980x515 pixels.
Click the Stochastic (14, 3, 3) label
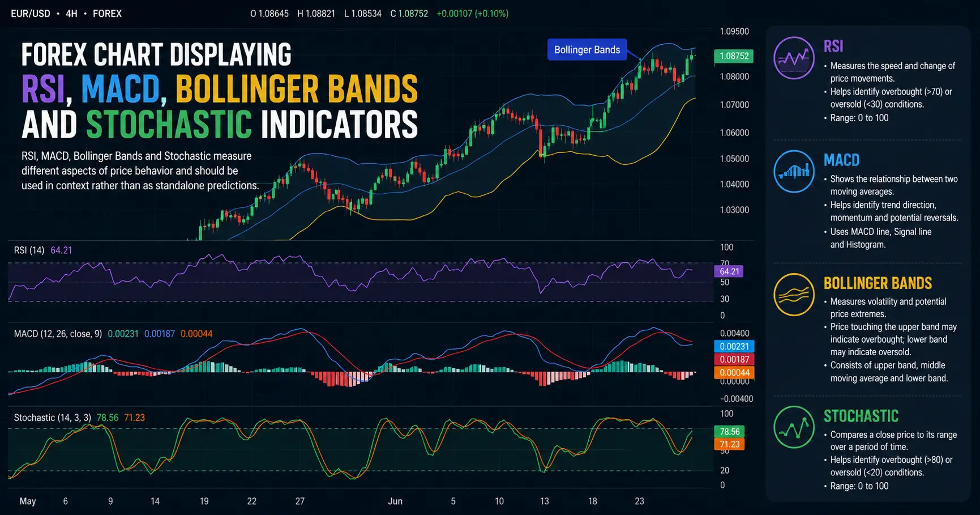[x=52, y=418]
